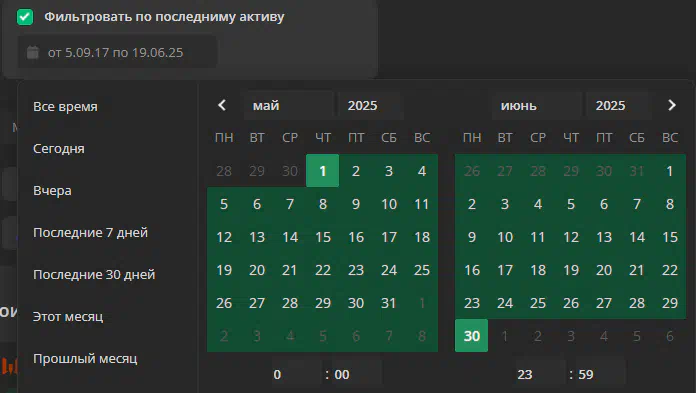This screenshot has height=393, width=696.
Task: Choose the Прошлый месяц preset
Action: pos(85,358)
